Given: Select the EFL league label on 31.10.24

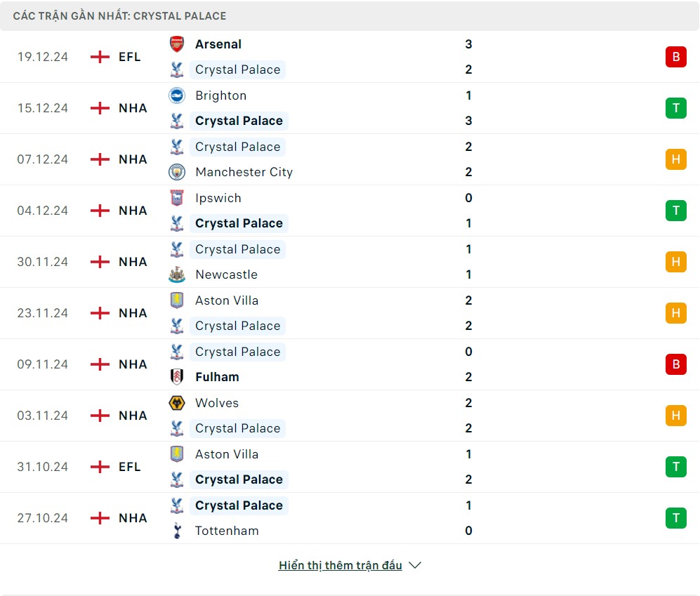Looking at the screenshot, I should [130, 467].
